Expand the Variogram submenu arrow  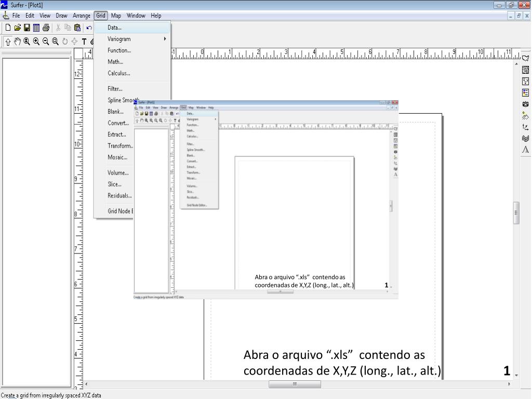point(165,39)
